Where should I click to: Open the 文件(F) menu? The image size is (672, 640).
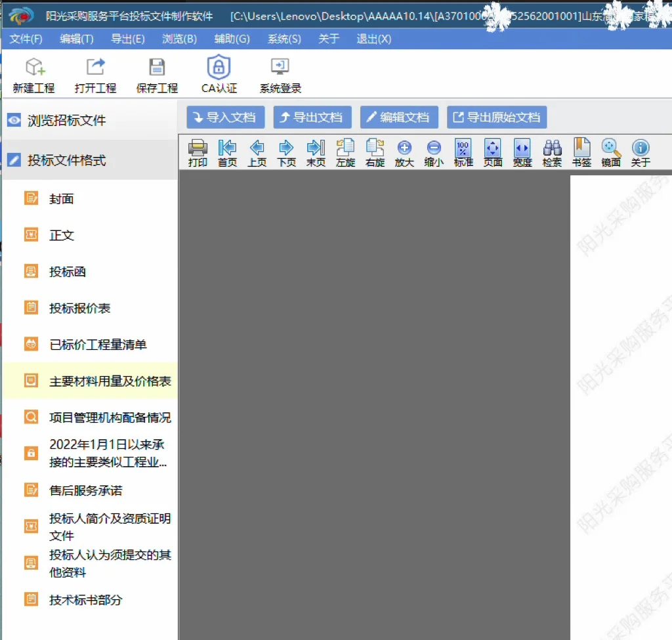[26, 39]
